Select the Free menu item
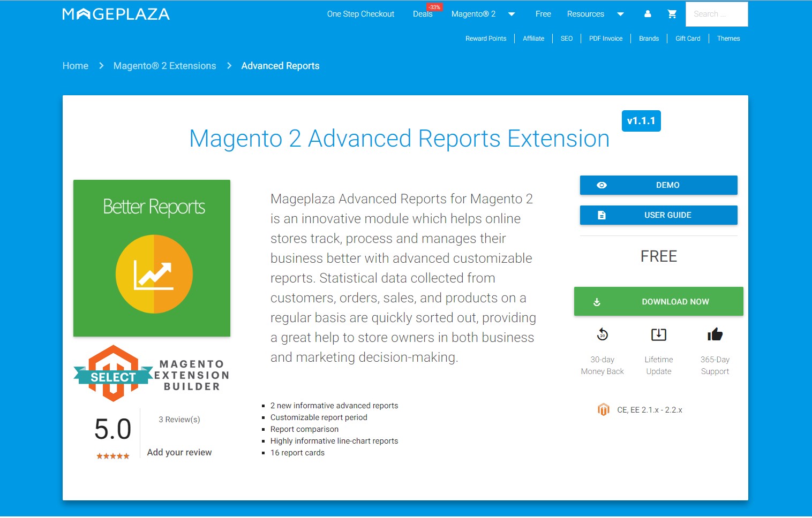812x518 pixels. 543,14
